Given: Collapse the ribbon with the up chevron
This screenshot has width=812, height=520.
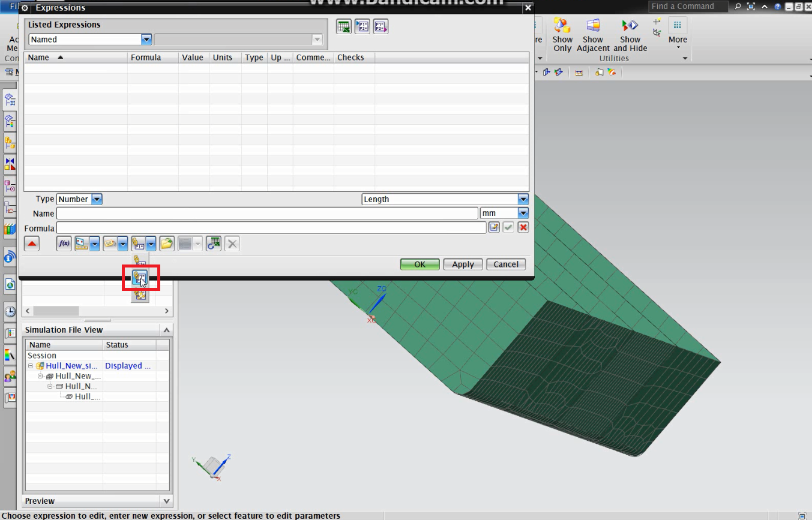Looking at the screenshot, I should pyautogui.click(x=765, y=7).
